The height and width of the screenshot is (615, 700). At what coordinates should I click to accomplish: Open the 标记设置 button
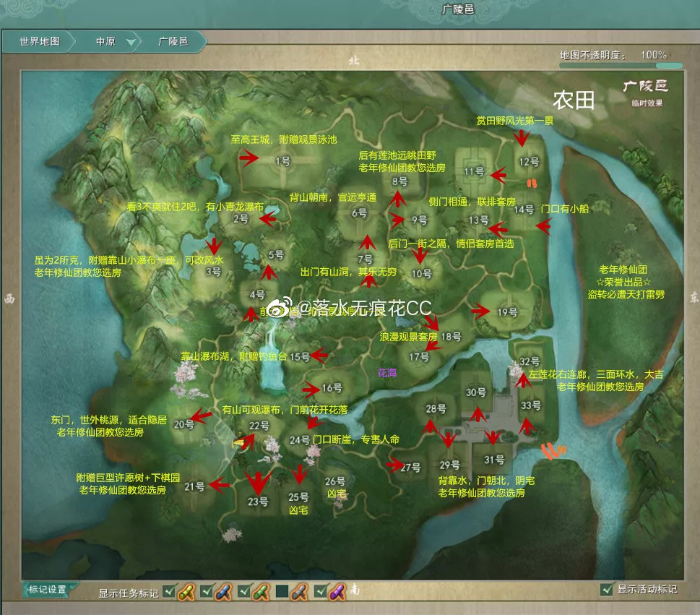(48, 590)
